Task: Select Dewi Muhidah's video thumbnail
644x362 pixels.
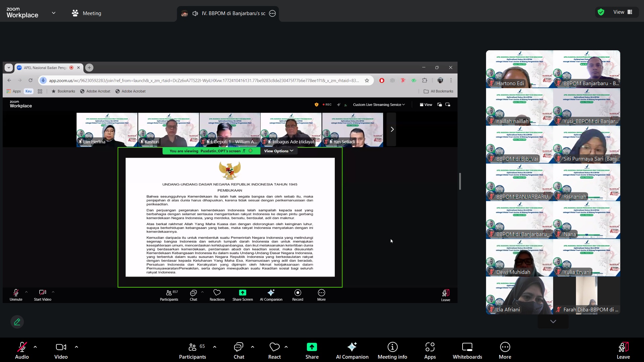Action: tap(519, 257)
